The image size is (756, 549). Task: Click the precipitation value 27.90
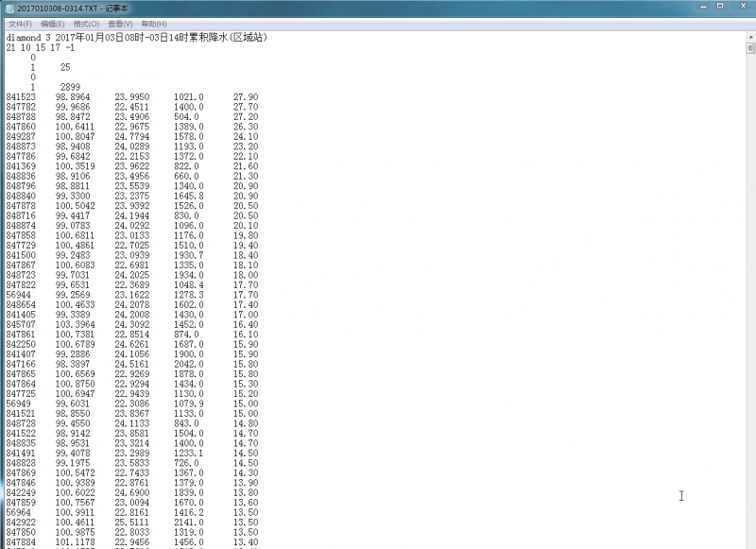point(246,97)
